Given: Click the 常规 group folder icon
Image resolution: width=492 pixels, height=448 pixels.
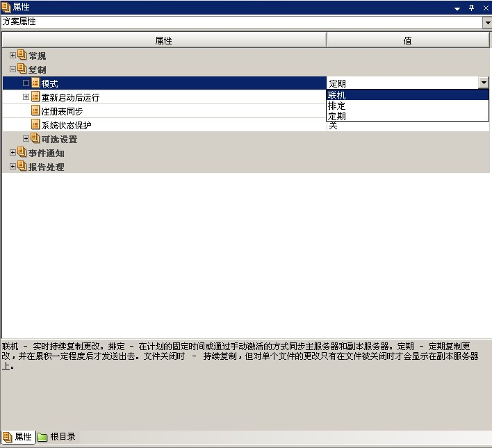Looking at the screenshot, I should pyautogui.click(x=22, y=56).
